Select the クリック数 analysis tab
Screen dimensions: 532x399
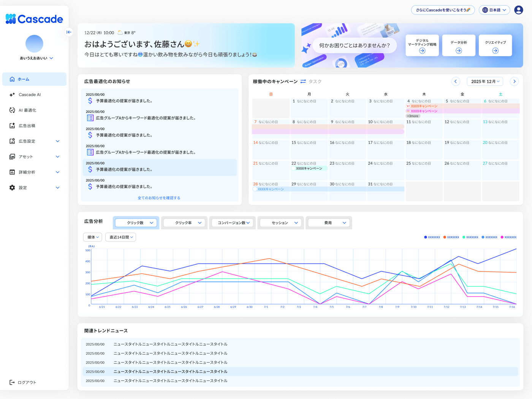click(x=136, y=223)
